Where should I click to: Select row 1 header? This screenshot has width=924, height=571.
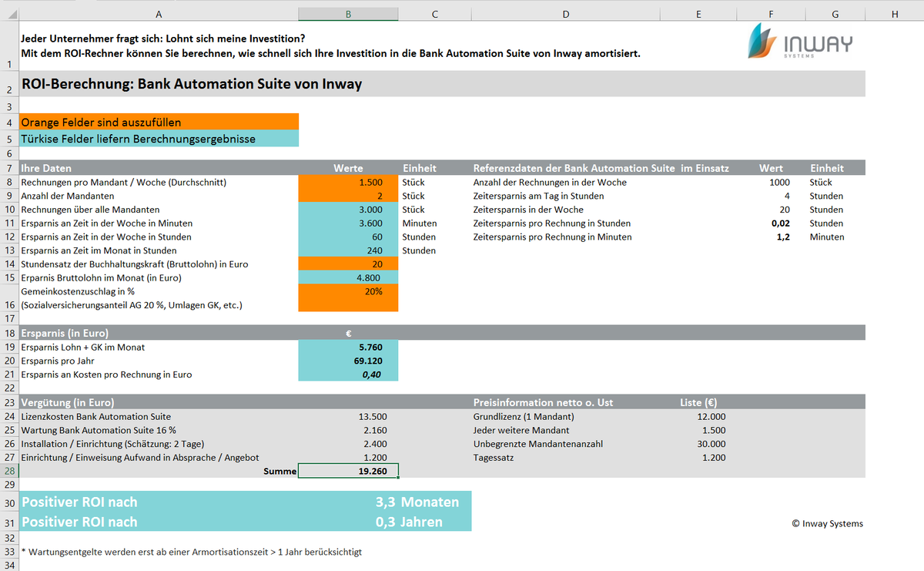coord(9,45)
